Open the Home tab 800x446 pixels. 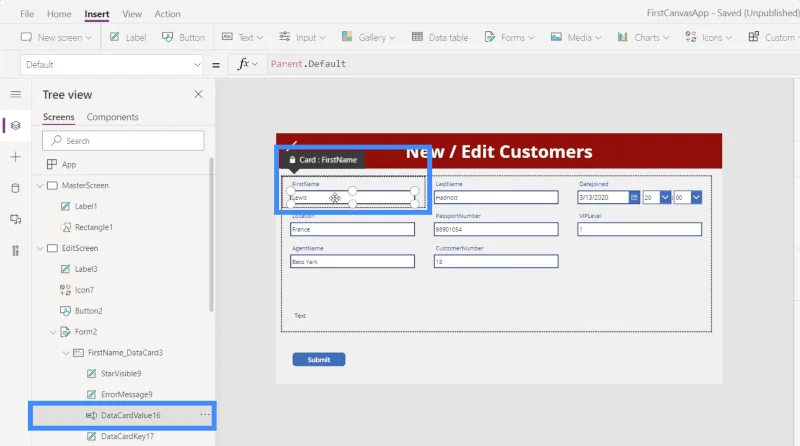[x=59, y=14]
